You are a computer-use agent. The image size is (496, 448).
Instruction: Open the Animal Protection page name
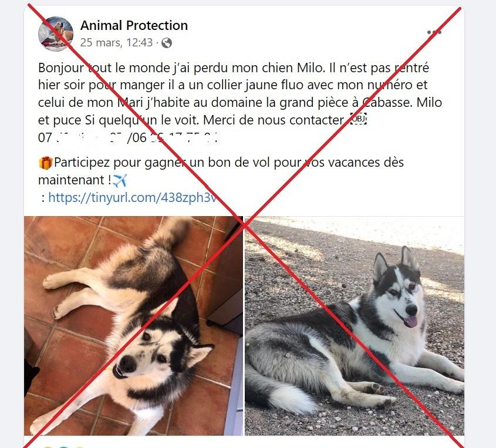point(134,26)
